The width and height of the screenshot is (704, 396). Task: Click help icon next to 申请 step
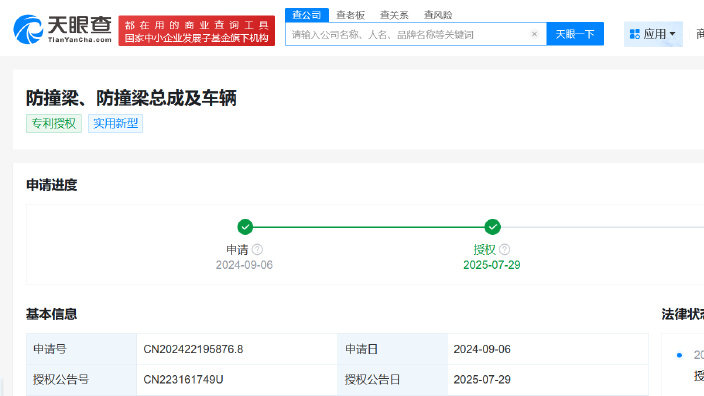(257, 249)
